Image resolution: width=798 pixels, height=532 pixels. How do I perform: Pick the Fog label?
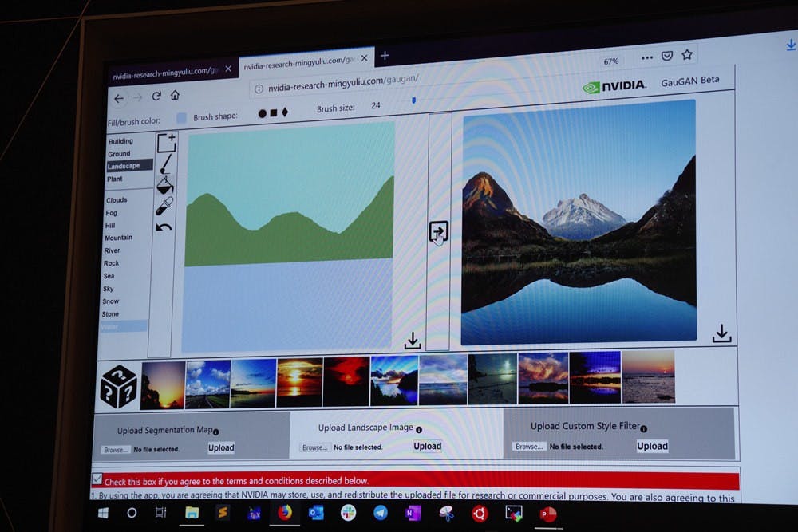[x=111, y=213]
